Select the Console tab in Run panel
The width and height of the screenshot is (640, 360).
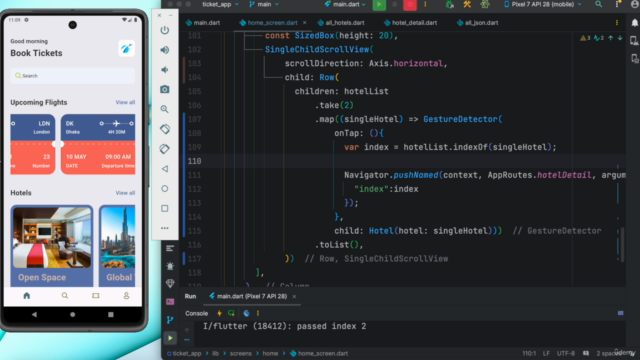[x=196, y=313]
